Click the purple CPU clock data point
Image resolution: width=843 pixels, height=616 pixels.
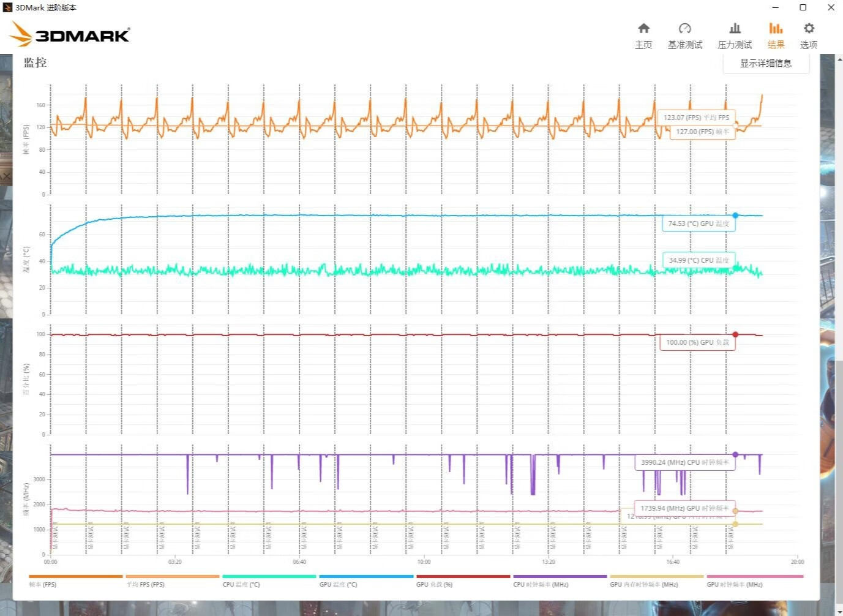click(735, 454)
